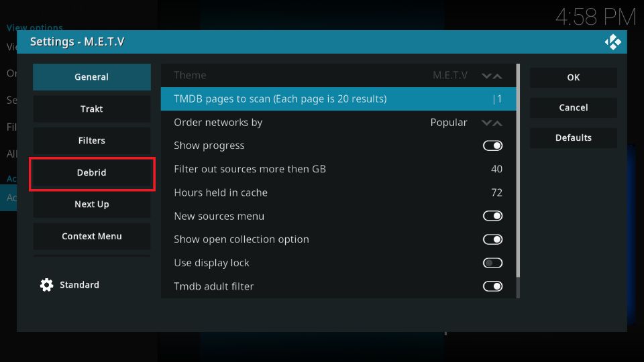The image size is (644, 362).
Task: Open the Filters settings category
Action: pyautogui.click(x=92, y=140)
